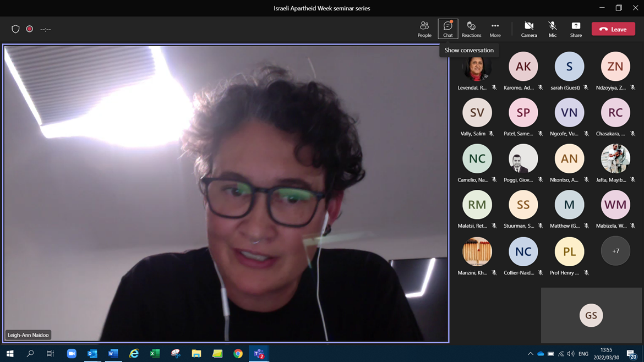
Task: Leave the meeting
Action: [x=613, y=29]
